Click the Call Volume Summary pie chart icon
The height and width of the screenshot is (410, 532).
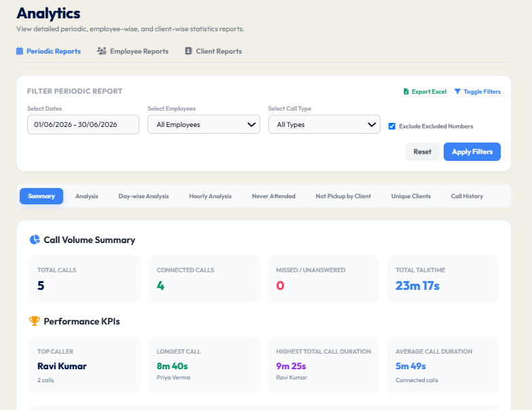pos(35,240)
